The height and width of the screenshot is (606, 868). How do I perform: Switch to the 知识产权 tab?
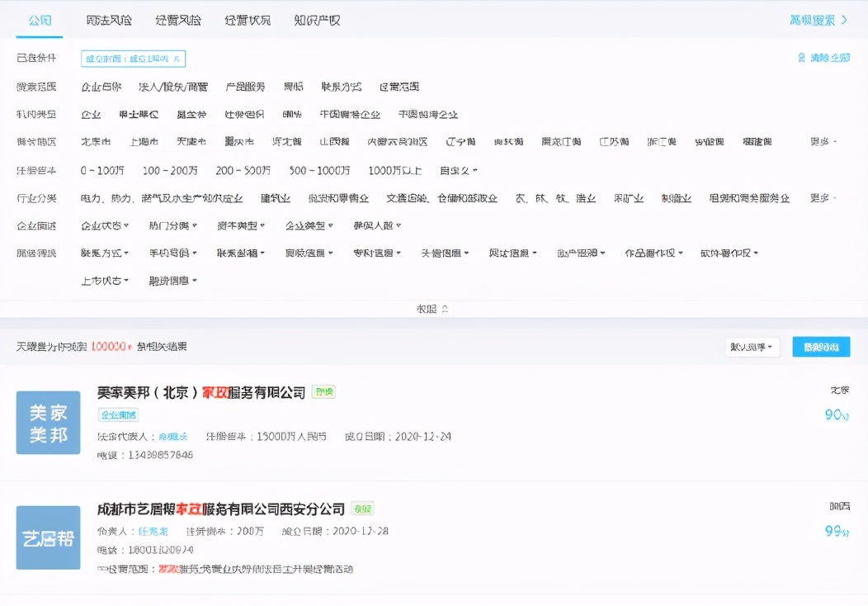coord(317,20)
